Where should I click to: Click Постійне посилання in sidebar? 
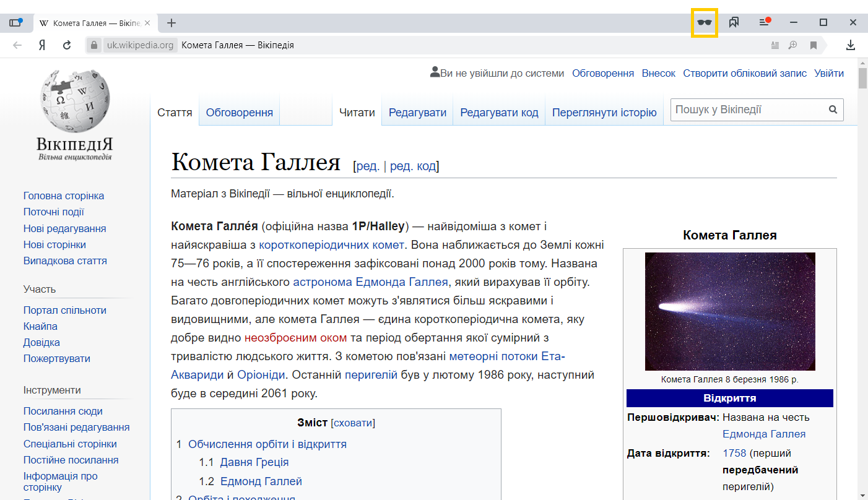click(71, 460)
